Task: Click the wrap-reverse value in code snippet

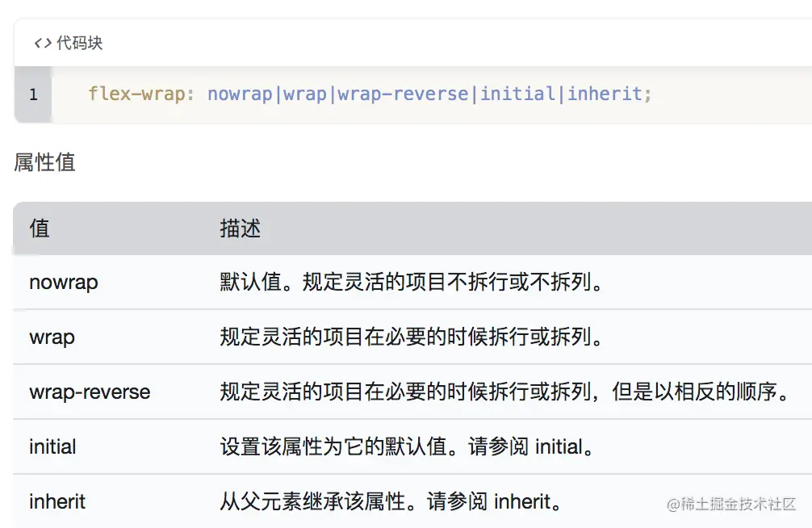Action: [x=404, y=94]
